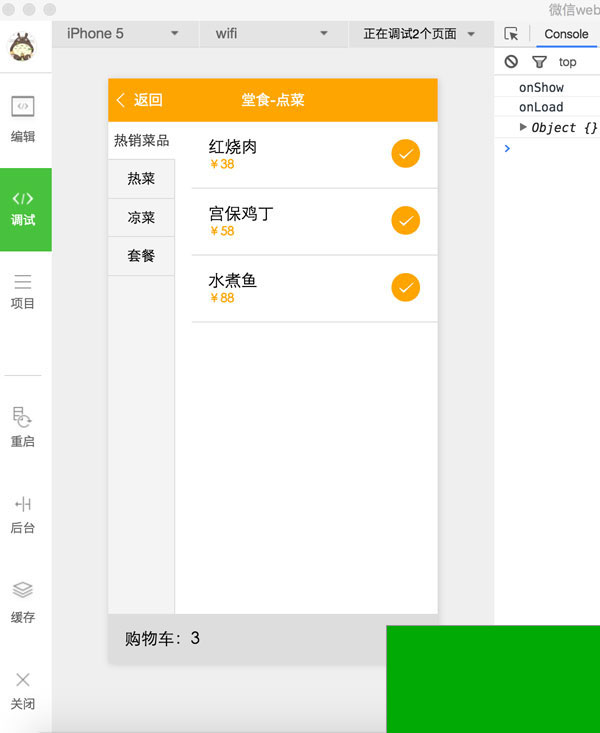Open the wifi network dropdown
Screen dimensions: 600x733
click(x=271, y=34)
